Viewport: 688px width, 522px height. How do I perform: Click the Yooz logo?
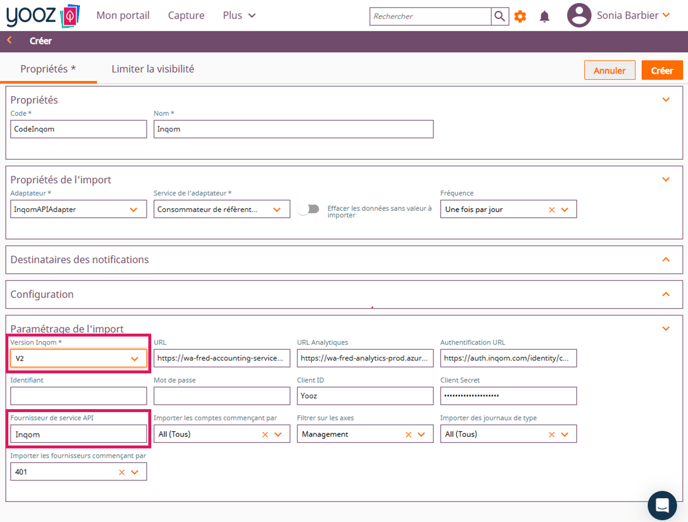42,16
